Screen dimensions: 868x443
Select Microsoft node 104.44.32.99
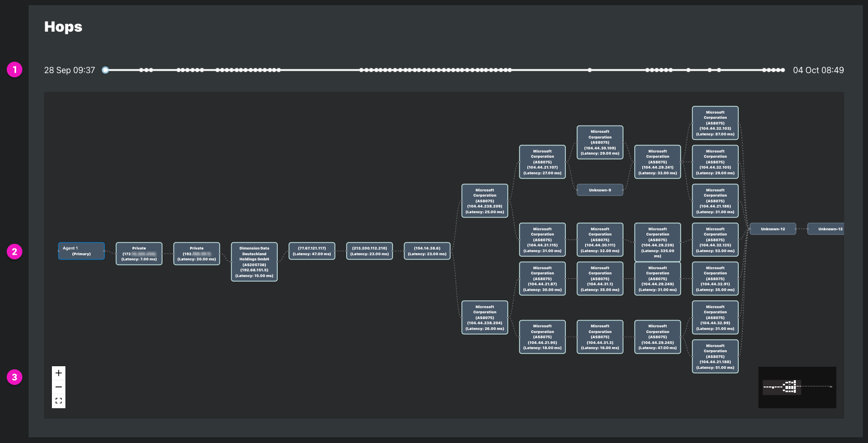(715, 317)
